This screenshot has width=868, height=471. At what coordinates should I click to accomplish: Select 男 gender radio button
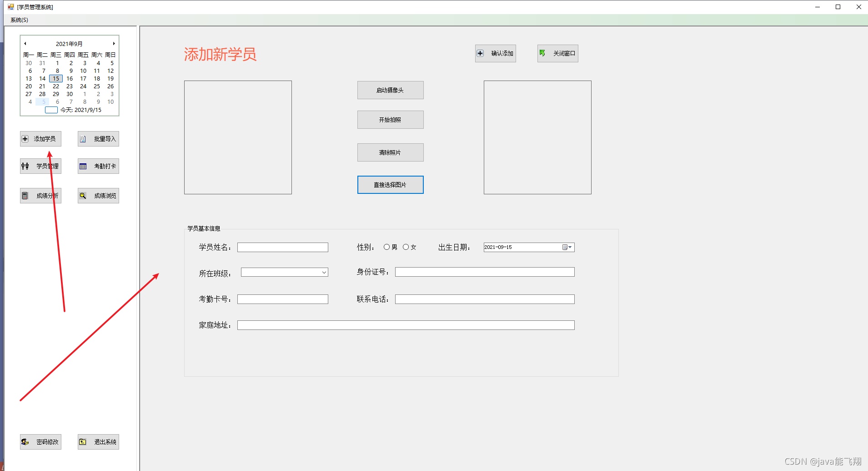[386, 247]
